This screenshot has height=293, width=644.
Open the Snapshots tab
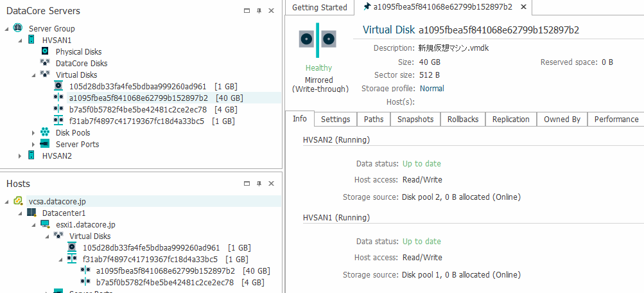[415, 119]
